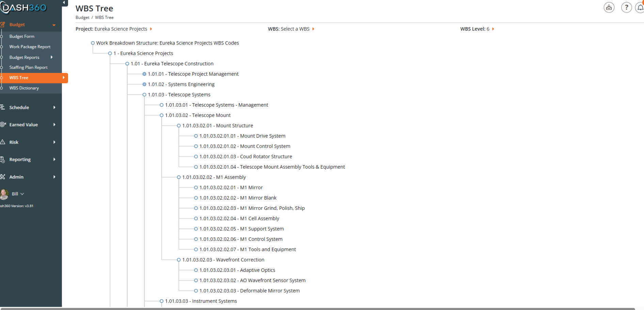Click the DASH360 logo
The width and height of the screenshot is (644, 310).
coord(24,7)
